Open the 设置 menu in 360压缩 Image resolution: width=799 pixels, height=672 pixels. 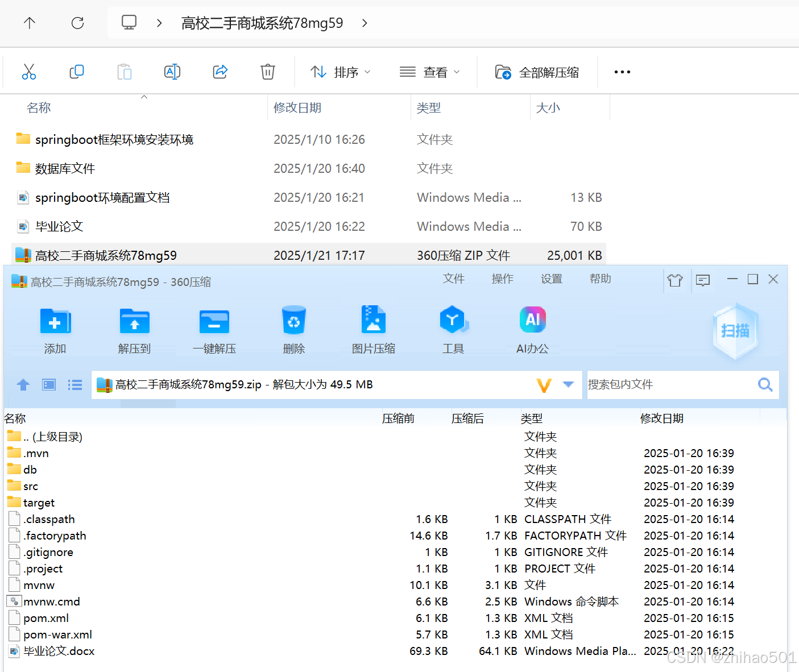pyautogui.click(x=552, y=279)
